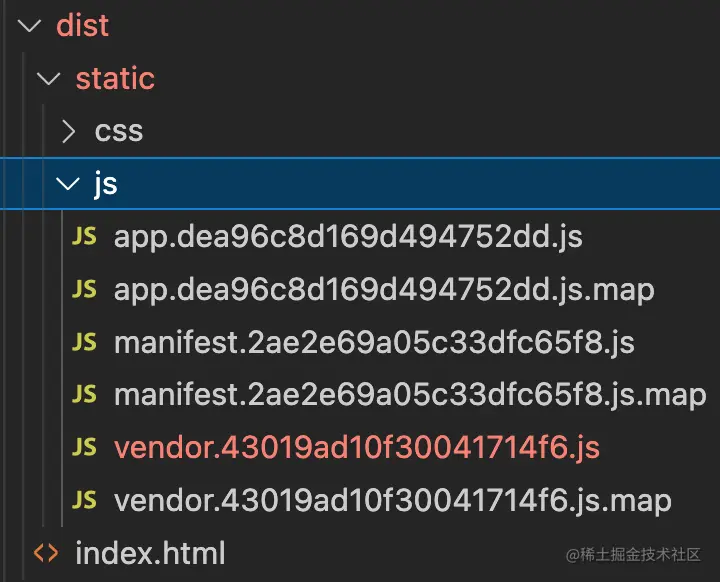
Task: Select manifest.2ae2e69a05c33dfc65f8.js.map file
Action: pyautogui.click(x=410, y=395)
